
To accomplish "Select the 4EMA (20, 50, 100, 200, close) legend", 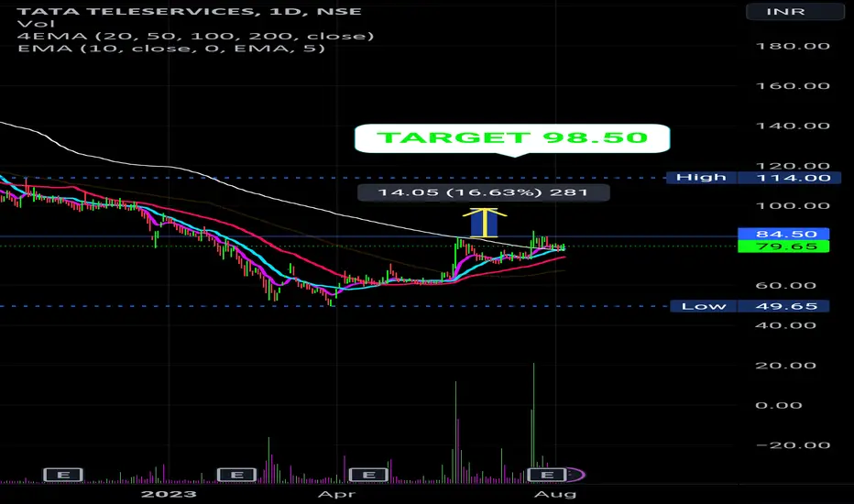I will point(195,36).
